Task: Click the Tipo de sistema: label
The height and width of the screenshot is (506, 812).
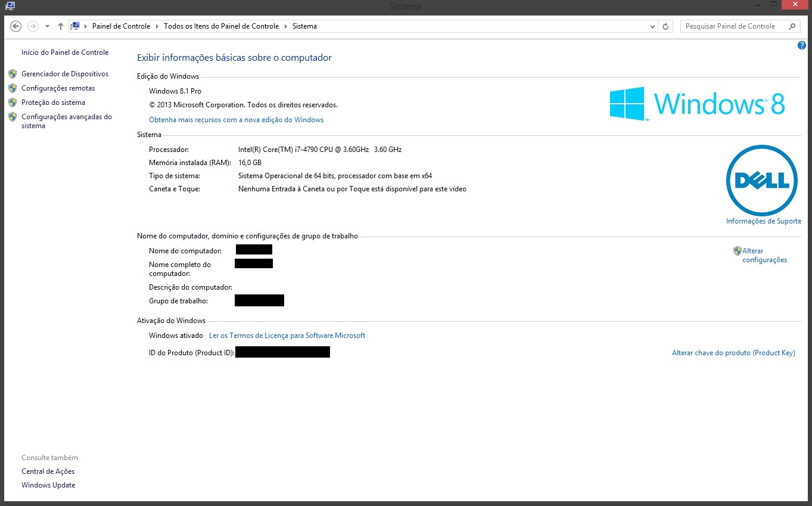Action: point(175,176)
